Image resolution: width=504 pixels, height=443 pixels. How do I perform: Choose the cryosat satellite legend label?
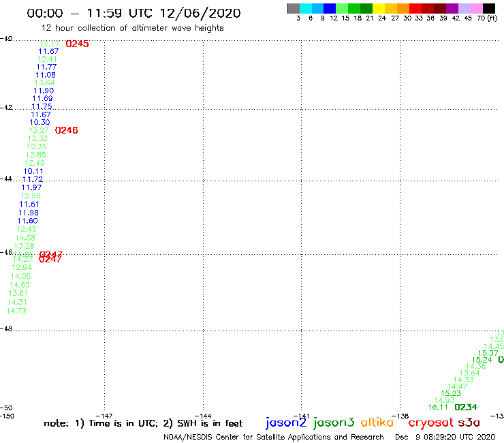pos(430,423)
